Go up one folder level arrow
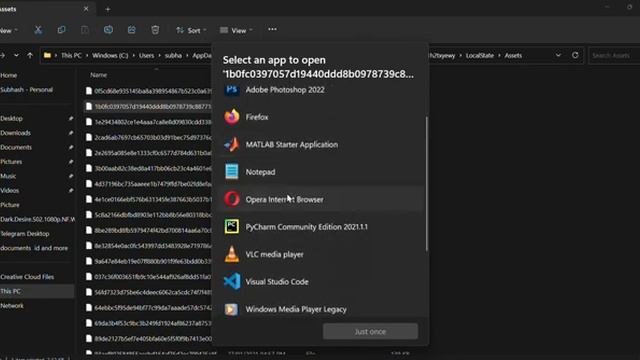This screenshot has width=640, height=360. 30,55
